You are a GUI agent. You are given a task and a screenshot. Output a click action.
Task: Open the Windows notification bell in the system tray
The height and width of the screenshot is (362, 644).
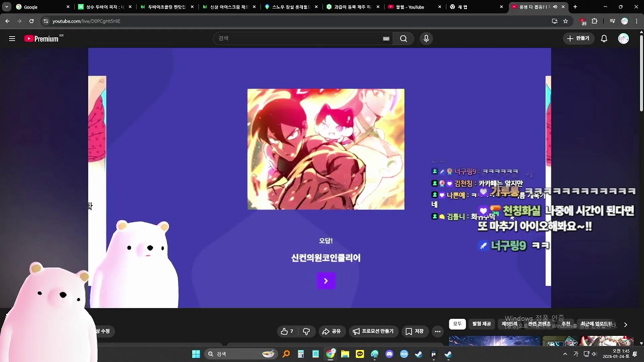point(636,354)
